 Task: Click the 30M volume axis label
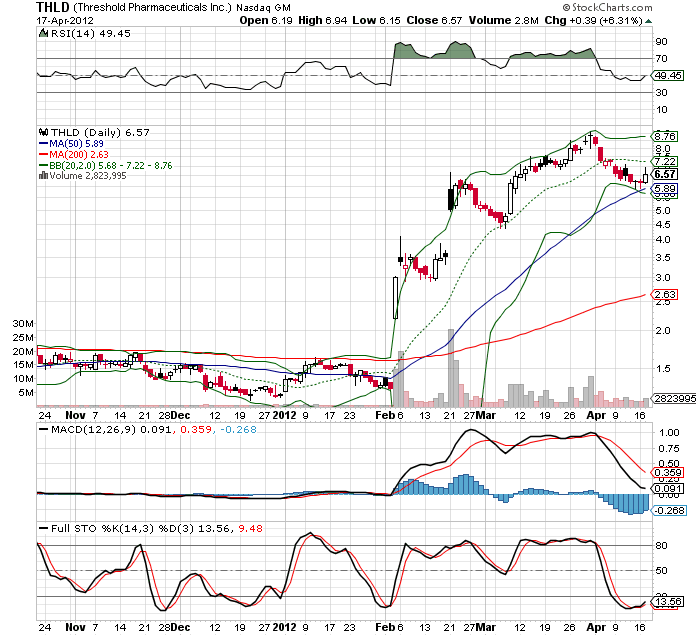point(23,324)
